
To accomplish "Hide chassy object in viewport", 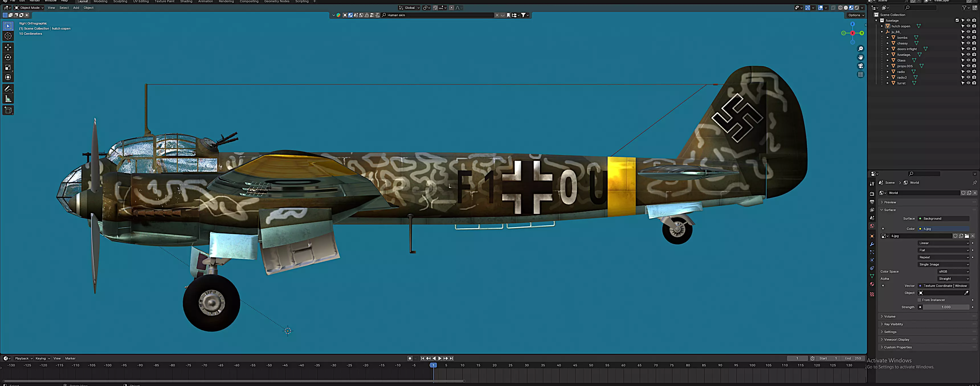I will [x=969, y=43].
